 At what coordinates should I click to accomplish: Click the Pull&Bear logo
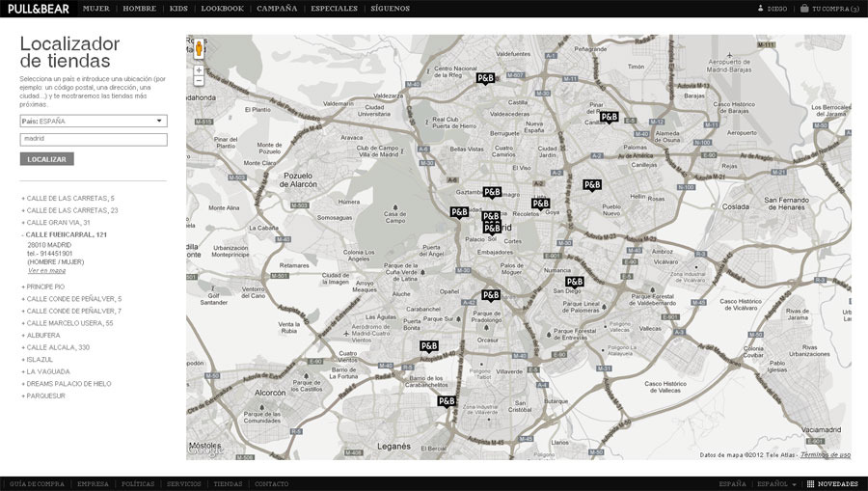(38, 8)
